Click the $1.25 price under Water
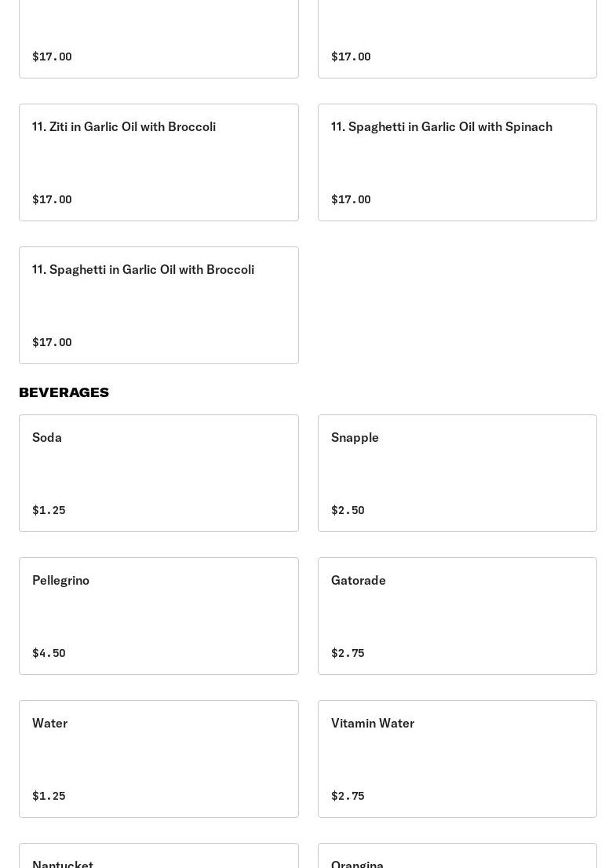The image size is (616, 868). [49, 796]
